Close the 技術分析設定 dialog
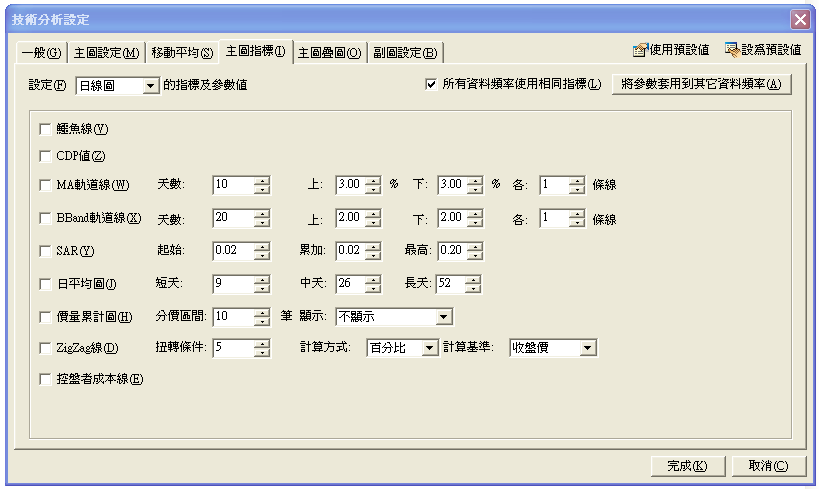819x489 pixels. 800,19
